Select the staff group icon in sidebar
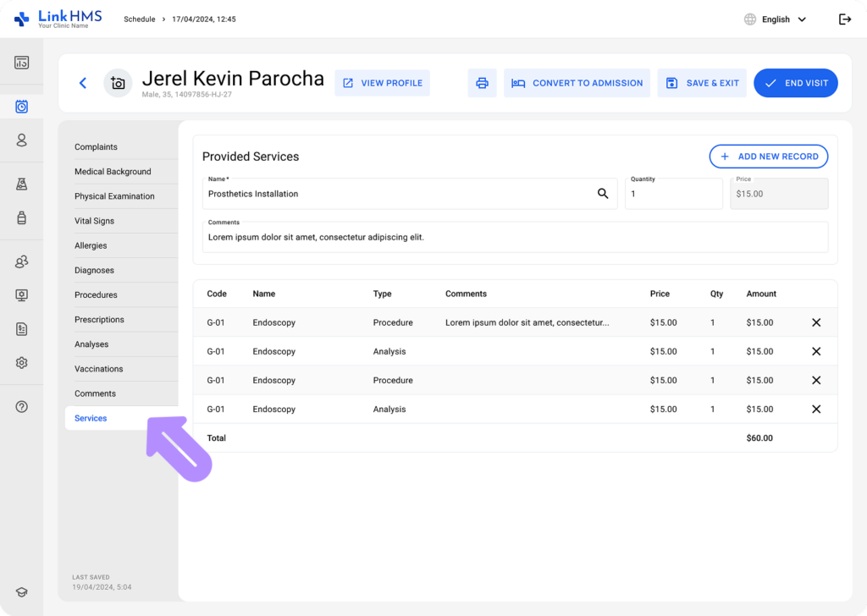Screen dimensions: 867x616 coord(21,261)
